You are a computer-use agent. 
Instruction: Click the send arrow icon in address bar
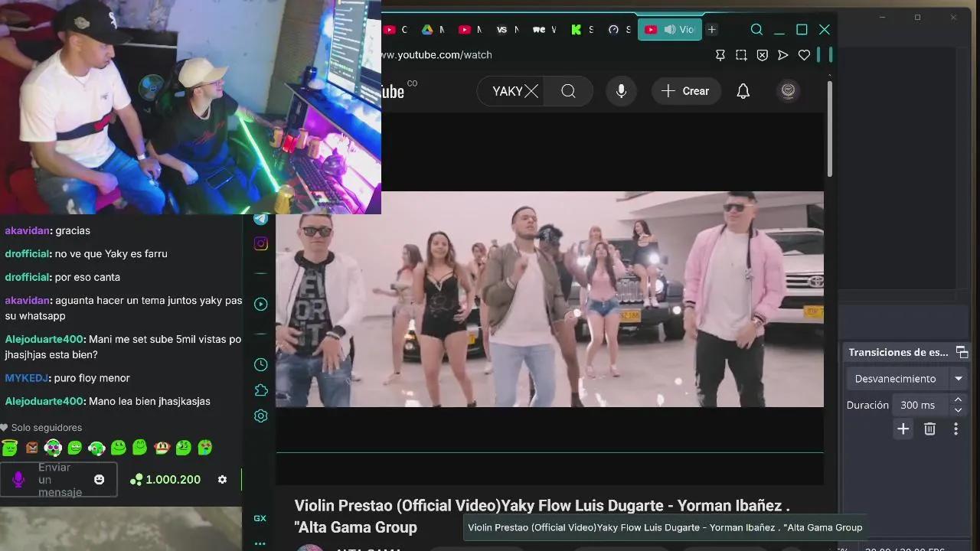782,55
